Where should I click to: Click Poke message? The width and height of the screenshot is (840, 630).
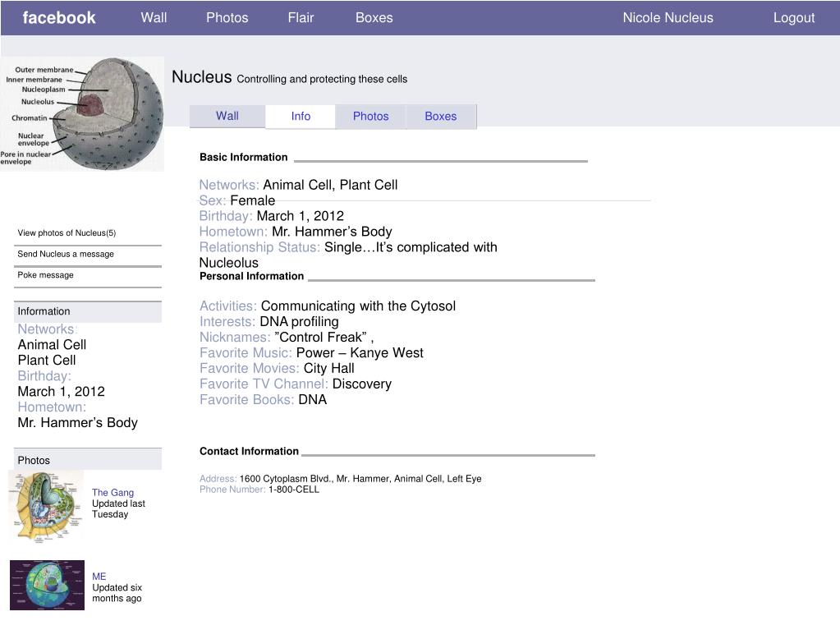tap(45, 275)
